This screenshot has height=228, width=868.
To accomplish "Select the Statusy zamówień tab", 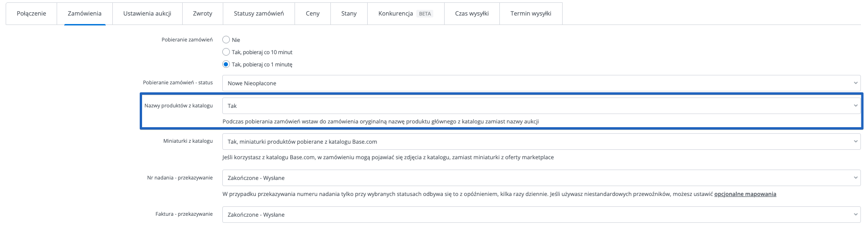I will (259, 14).
